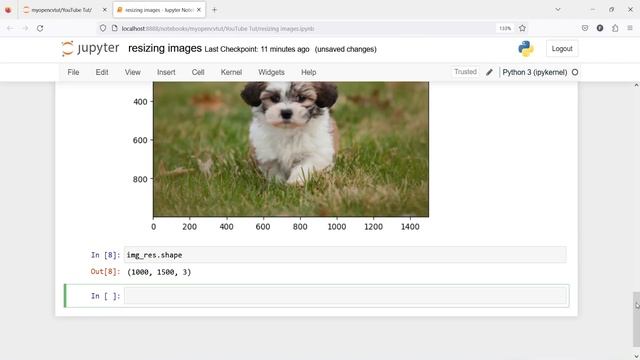Click 'Python 3 (ipykernel)' kernel name
640x360 pixels.
[535, 72]
